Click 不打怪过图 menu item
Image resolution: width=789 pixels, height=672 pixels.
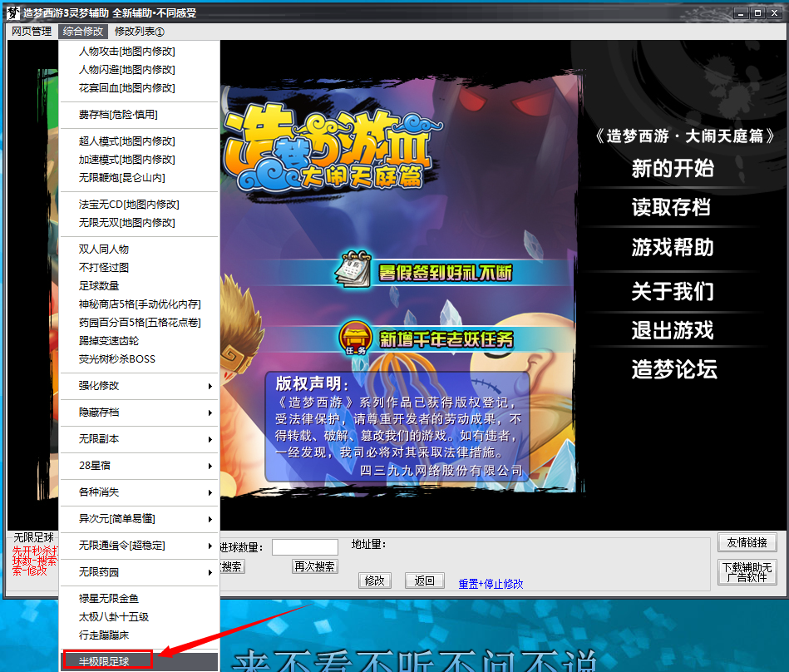pos(140,267)
